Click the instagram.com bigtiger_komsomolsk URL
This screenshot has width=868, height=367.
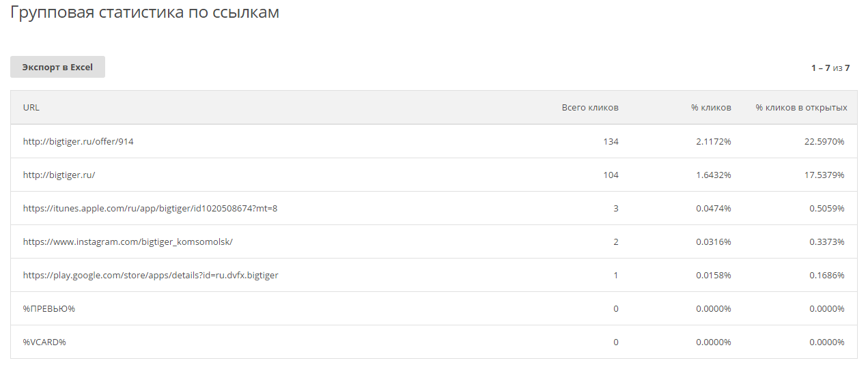coord(128,242)
